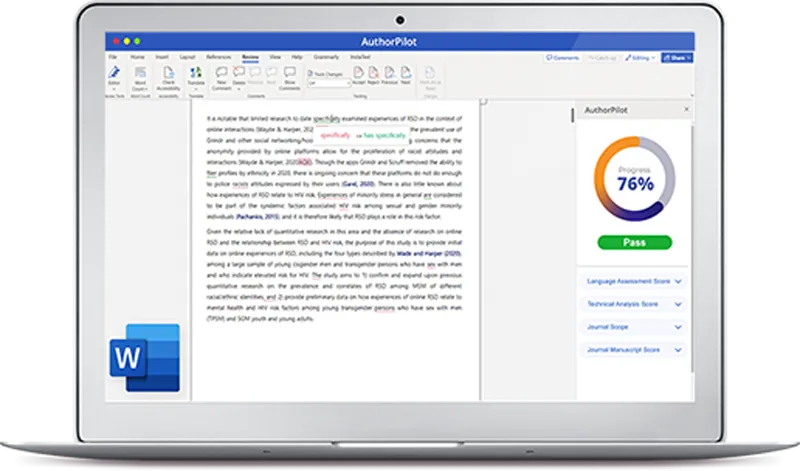Open the Grammarly tab

[326, 57]
